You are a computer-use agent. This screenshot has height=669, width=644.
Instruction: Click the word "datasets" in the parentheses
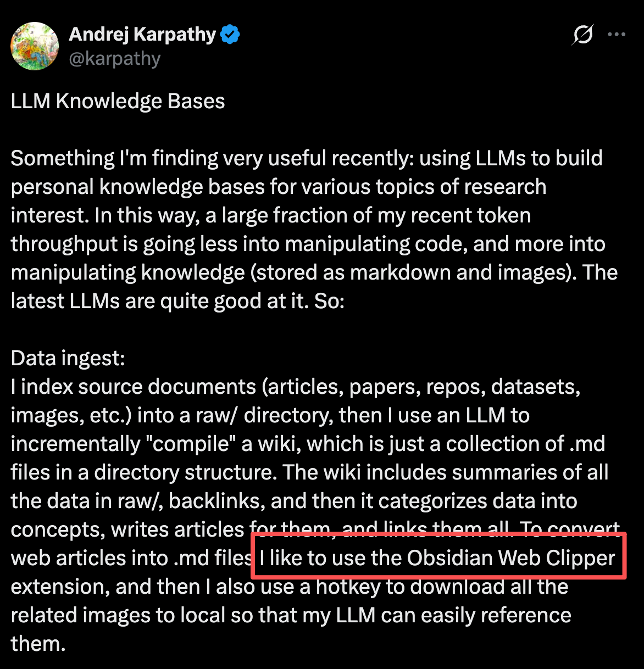(535, 387)
